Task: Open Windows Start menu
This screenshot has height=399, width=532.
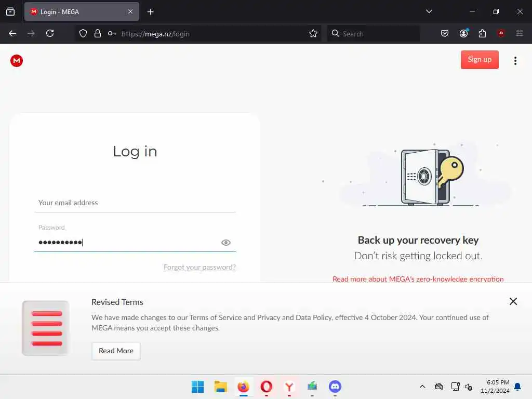Action: (x=197, y=387)
